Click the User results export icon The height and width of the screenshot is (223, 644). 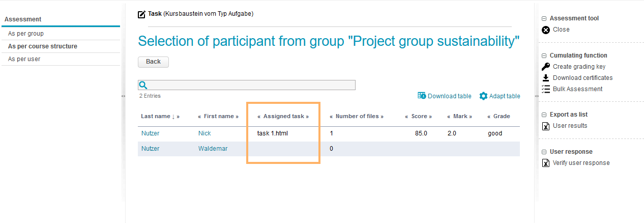[x=546, y=126]
